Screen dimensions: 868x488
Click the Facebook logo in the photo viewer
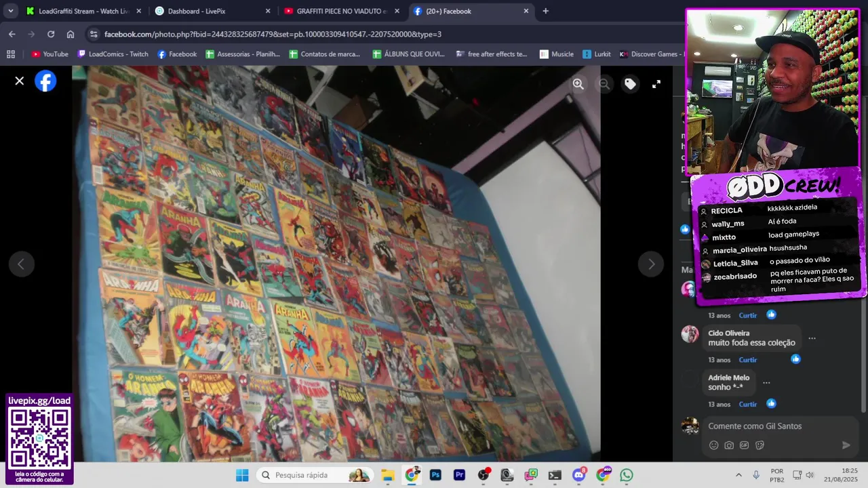pos(45,81)
